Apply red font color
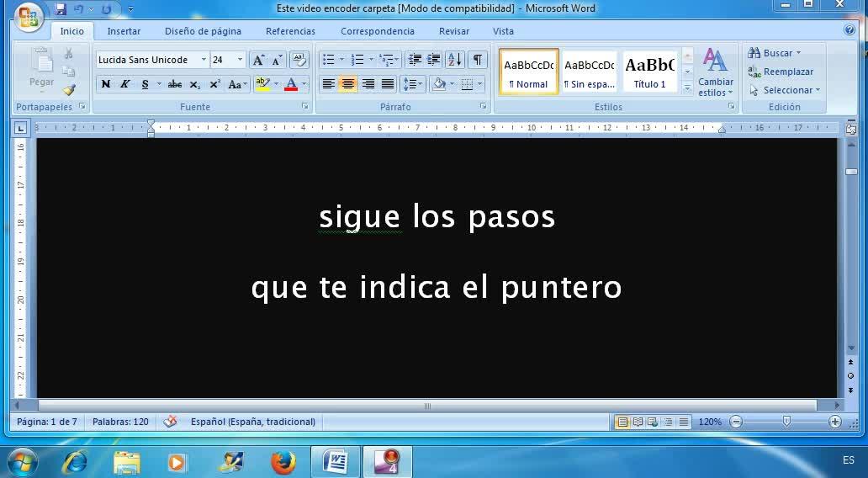Screen dimensions: 868x478 291,84
